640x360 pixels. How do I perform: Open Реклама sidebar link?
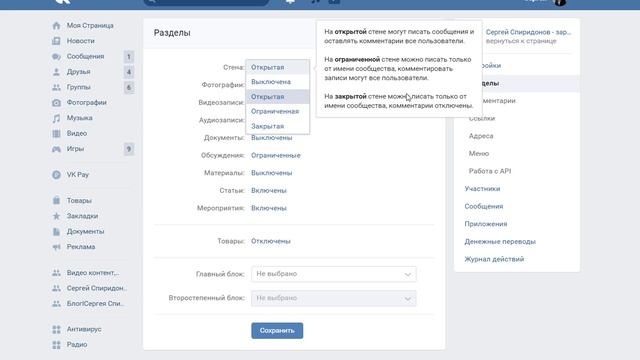(x=81, y=247)
